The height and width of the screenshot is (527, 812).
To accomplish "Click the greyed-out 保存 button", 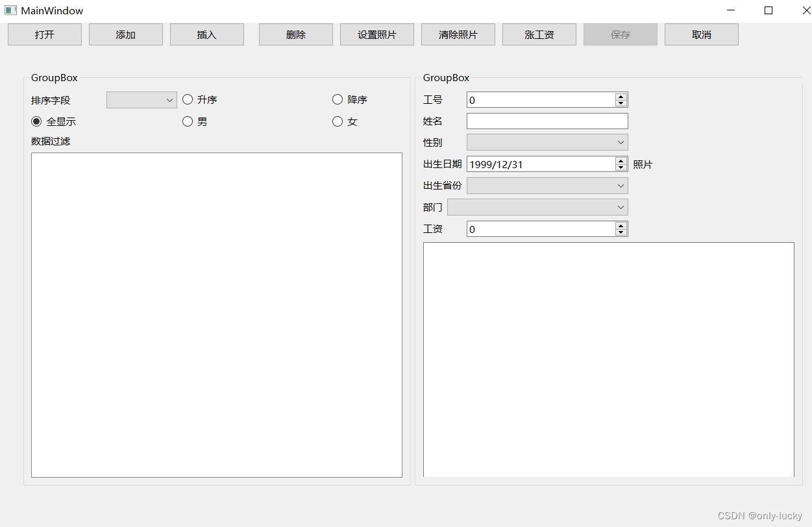I will coord(621,34).
